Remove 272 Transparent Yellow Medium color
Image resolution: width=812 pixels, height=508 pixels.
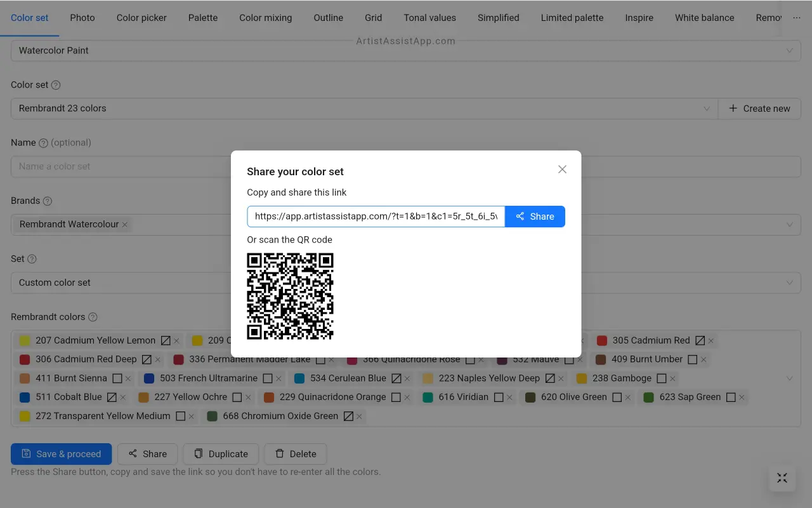[x=192, y=417]
